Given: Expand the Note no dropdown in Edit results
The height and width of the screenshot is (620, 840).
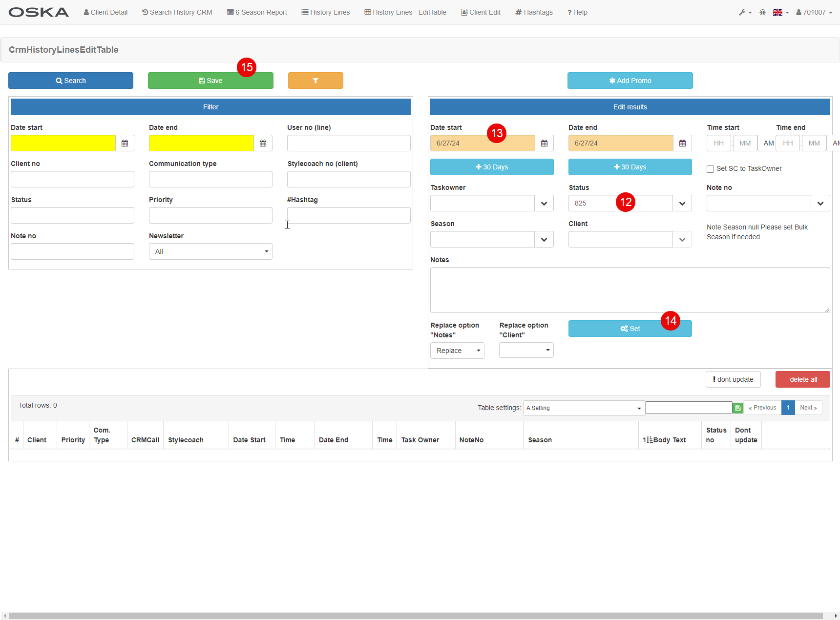Looking at the screenshot, I should [820, 203].
